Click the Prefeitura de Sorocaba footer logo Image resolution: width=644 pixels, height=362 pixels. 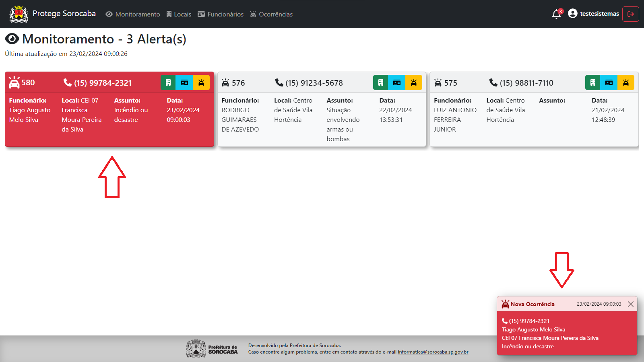click(x=212, y=349)
